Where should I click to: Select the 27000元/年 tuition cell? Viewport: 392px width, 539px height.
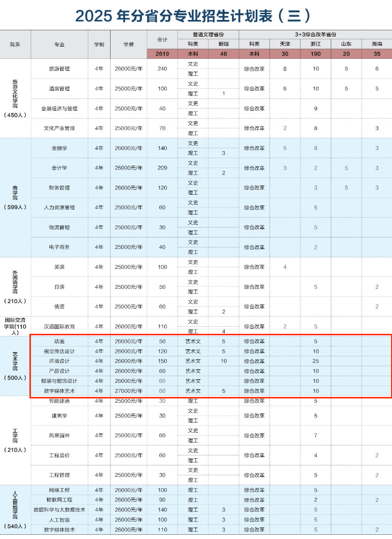click(x=128, y=391)
